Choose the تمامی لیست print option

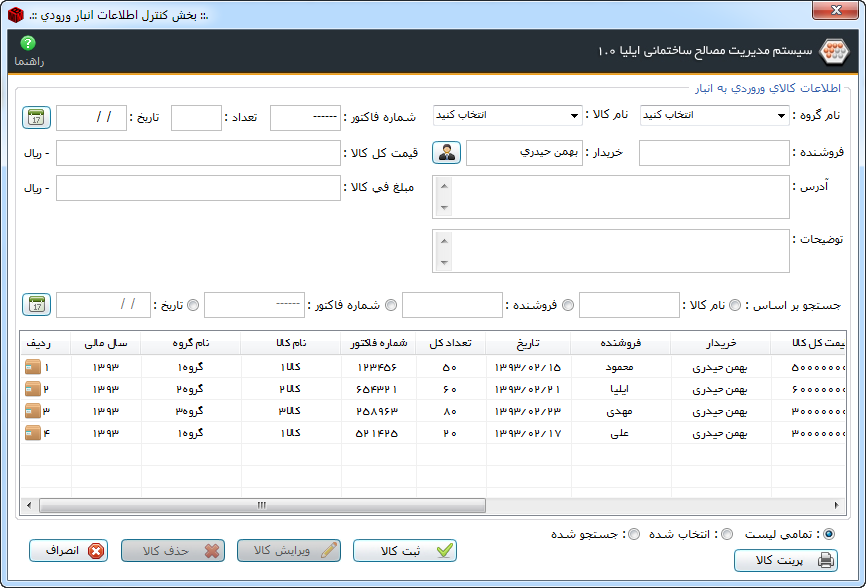[x=828, y=534]
